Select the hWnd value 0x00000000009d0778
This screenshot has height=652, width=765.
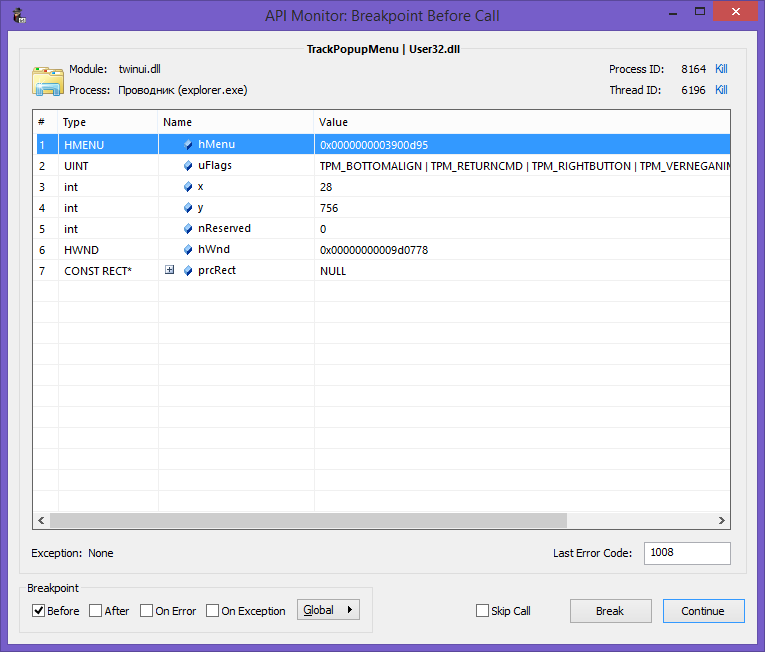374,250
